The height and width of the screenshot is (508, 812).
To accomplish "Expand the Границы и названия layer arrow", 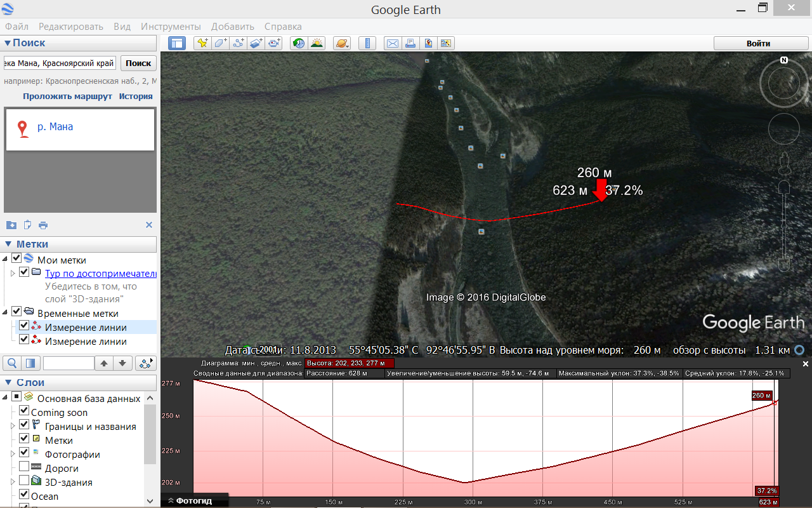I will click(x=13, y=425).
